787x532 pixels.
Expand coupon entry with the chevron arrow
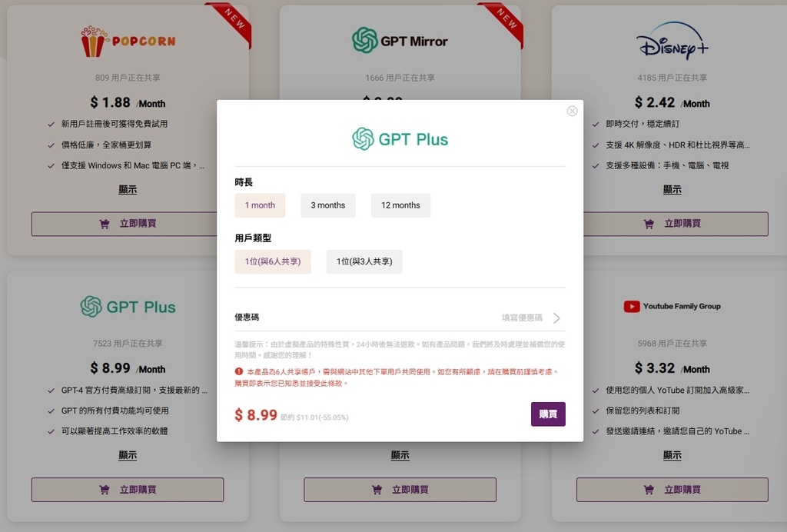tap(556, 318)
